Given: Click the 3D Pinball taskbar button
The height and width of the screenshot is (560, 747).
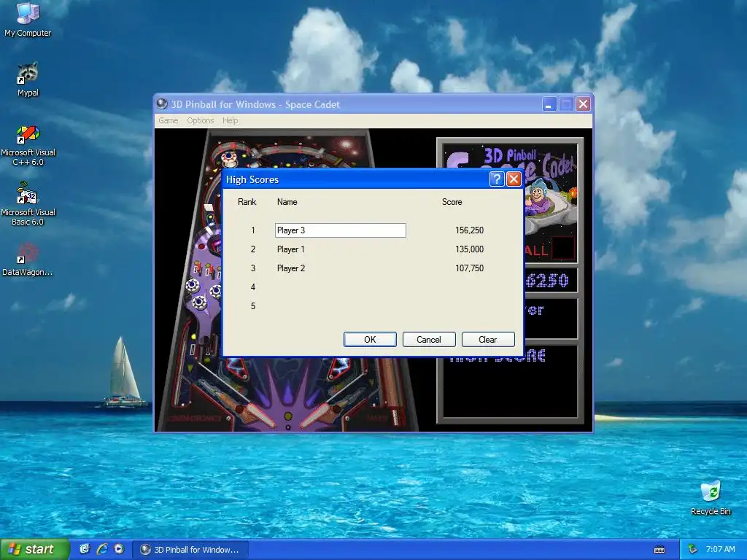Looking at the screenshot, I should click(x=190, y=550).
